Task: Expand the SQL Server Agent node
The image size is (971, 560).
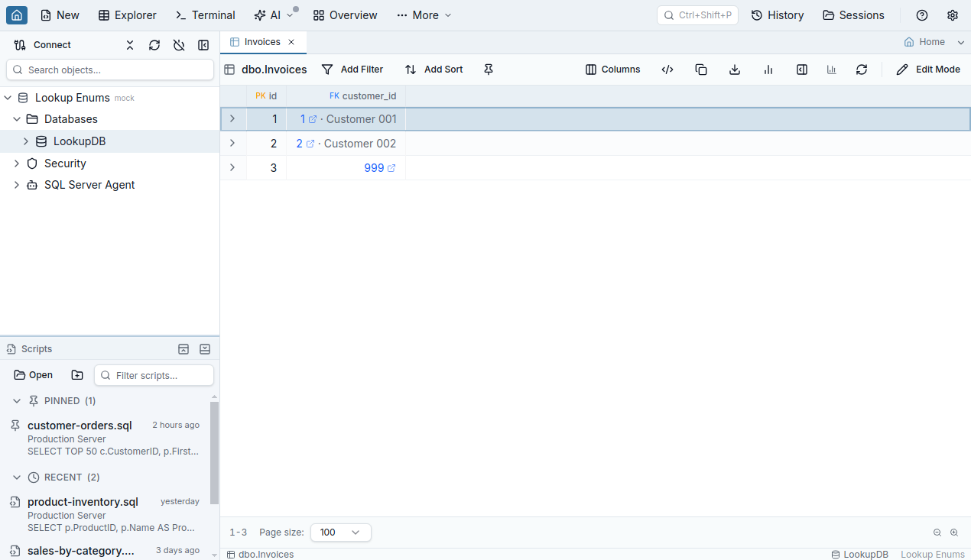Action: pyautogui.click(x=17, y=185)
